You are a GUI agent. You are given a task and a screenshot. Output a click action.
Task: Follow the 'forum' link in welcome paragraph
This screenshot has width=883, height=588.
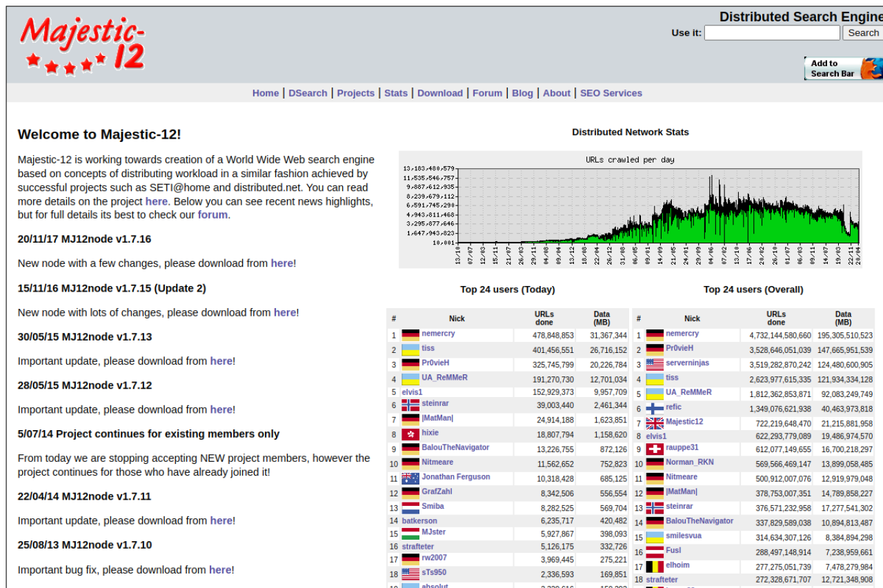[212, 214]
